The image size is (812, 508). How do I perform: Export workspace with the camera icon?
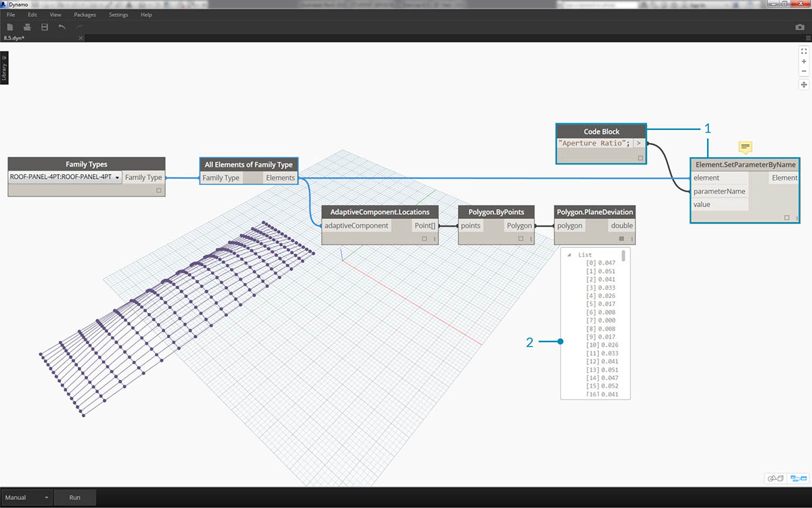click(800, 27)
